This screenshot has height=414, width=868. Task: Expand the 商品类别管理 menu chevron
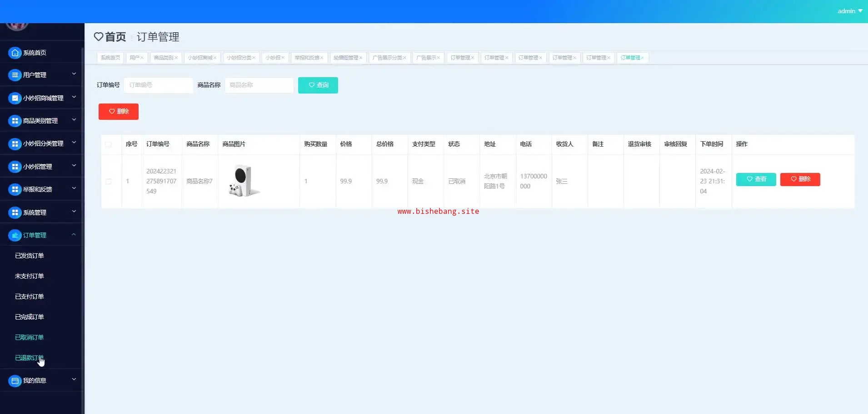pos(74,119)
